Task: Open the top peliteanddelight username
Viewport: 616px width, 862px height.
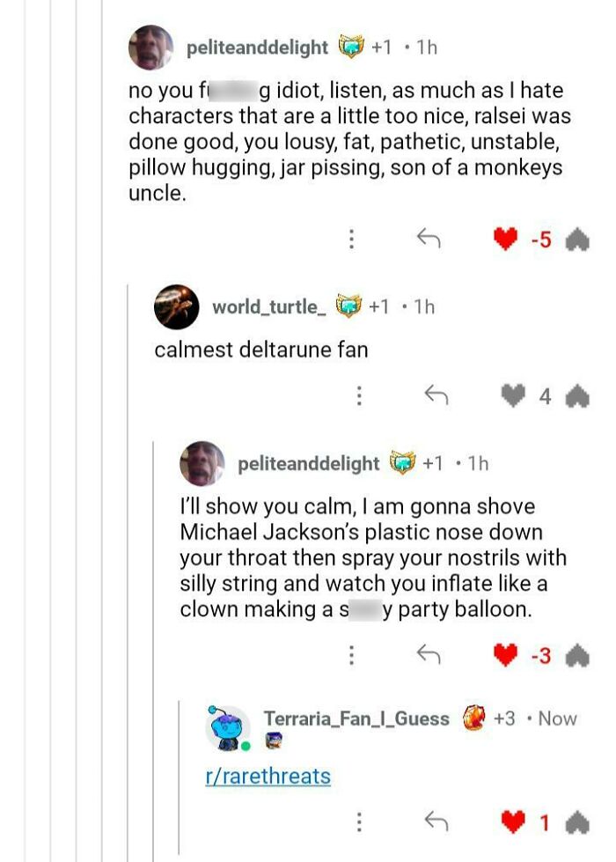Action: [257, 48]
